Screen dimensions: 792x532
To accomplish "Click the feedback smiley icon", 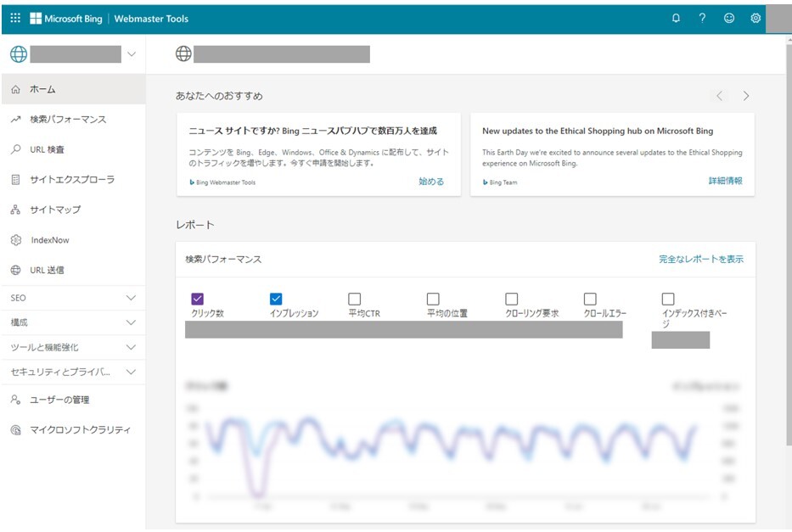I will pyautogui.click(x=729, y=18).
